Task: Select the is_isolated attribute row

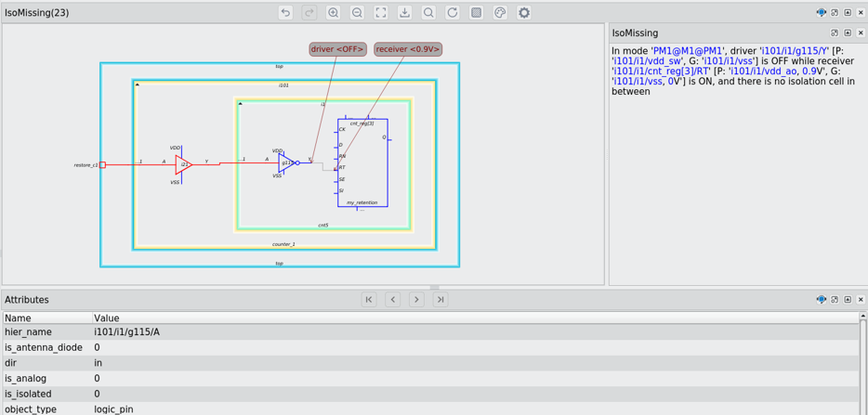Action: pyautogui.click(x=430, y=394)
